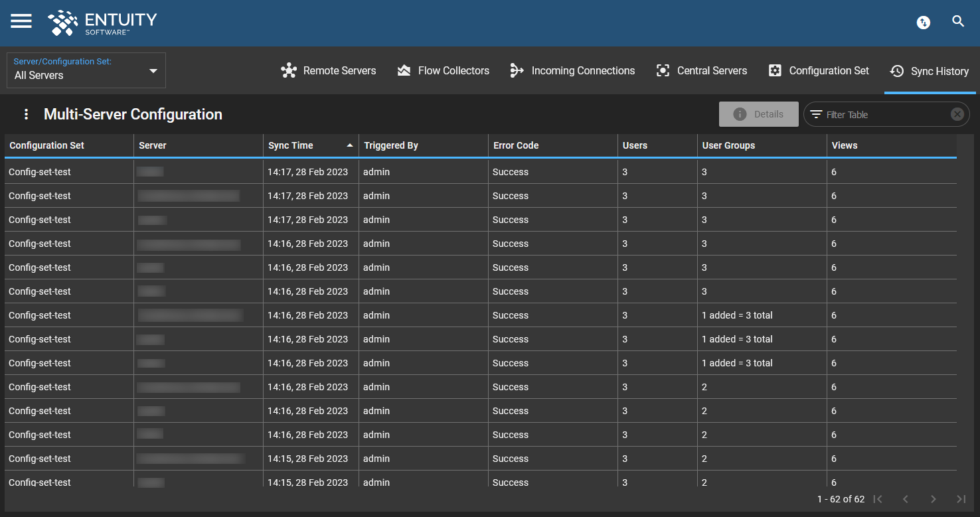Click '1 added = 3 total' in first such row
The image size is (980, 517).
(737, 315)
